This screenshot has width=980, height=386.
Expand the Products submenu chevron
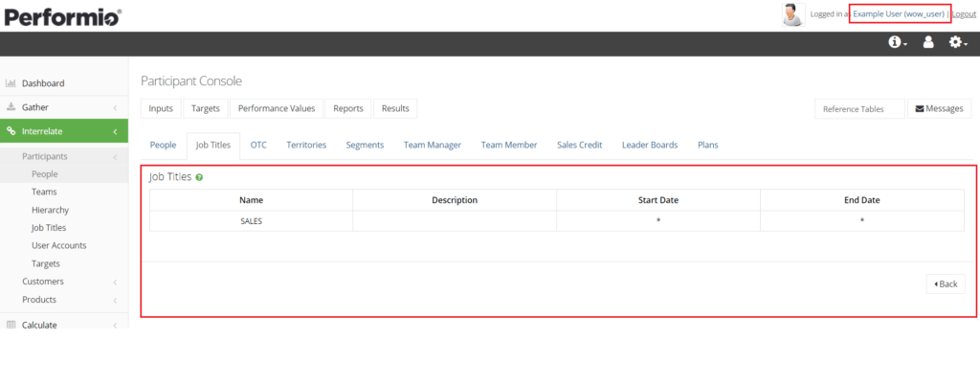(x=115, y=300)
